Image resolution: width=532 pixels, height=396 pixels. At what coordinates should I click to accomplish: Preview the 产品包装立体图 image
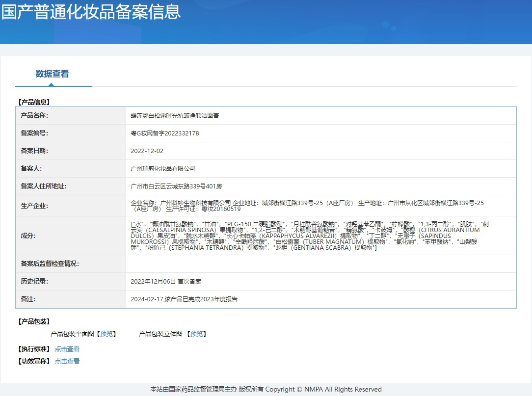(197, 334)
